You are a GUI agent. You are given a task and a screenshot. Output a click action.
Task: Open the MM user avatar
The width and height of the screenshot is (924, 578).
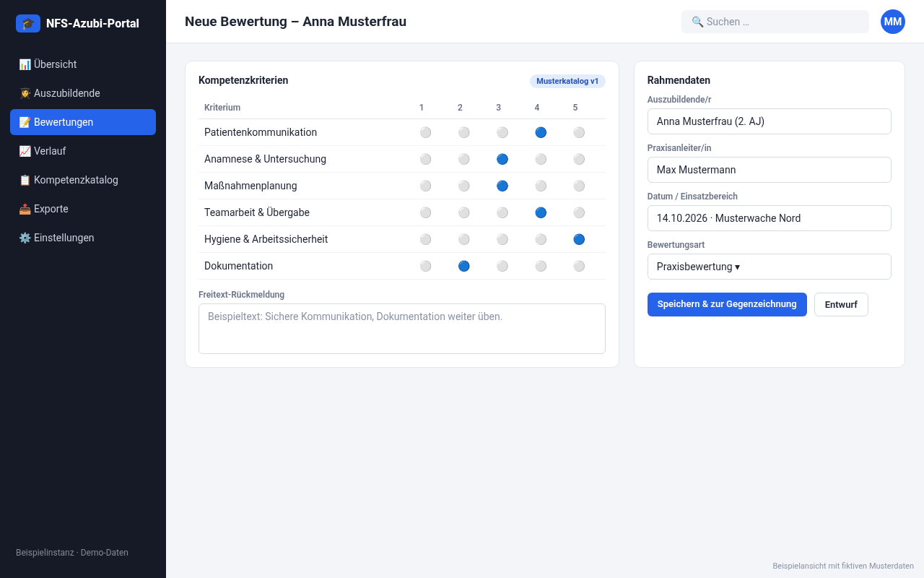(893, 22)
